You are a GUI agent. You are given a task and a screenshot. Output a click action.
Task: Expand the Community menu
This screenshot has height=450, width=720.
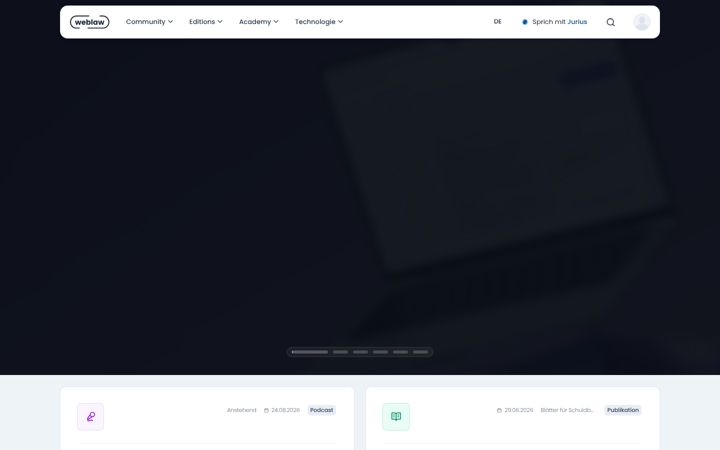click(x=149, y=22)
